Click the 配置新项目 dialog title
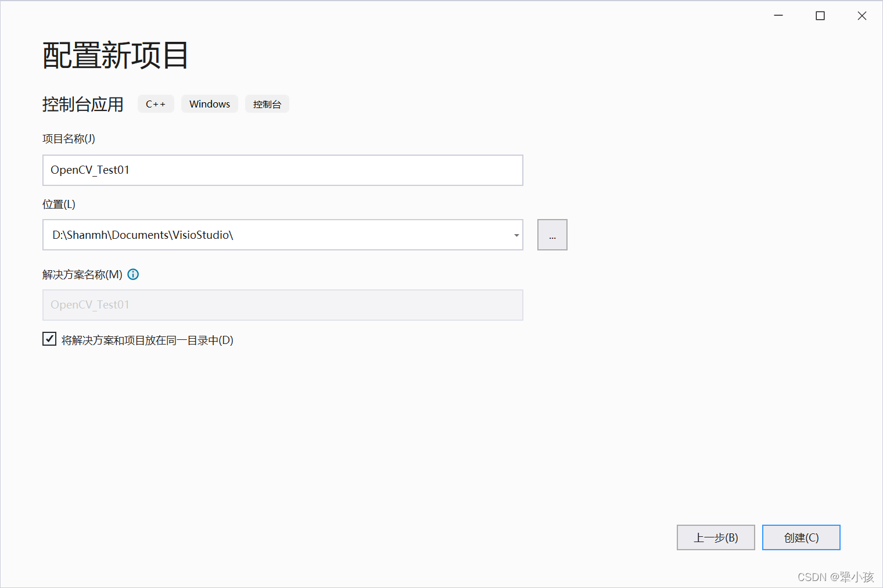Viewport: 883px width, 588px height. point(116,56)
